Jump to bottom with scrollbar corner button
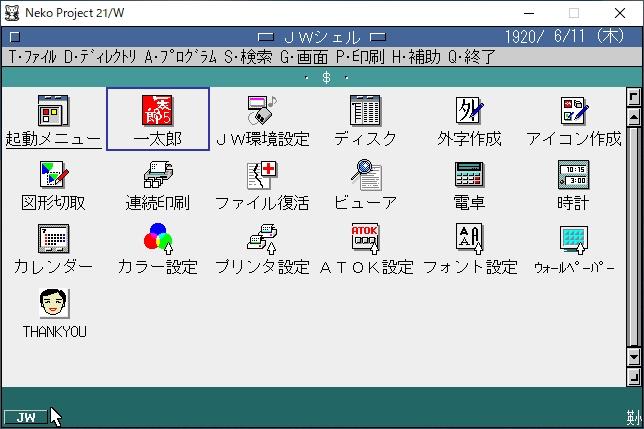This screenshot has width=644, height=429. click(634, 376)
